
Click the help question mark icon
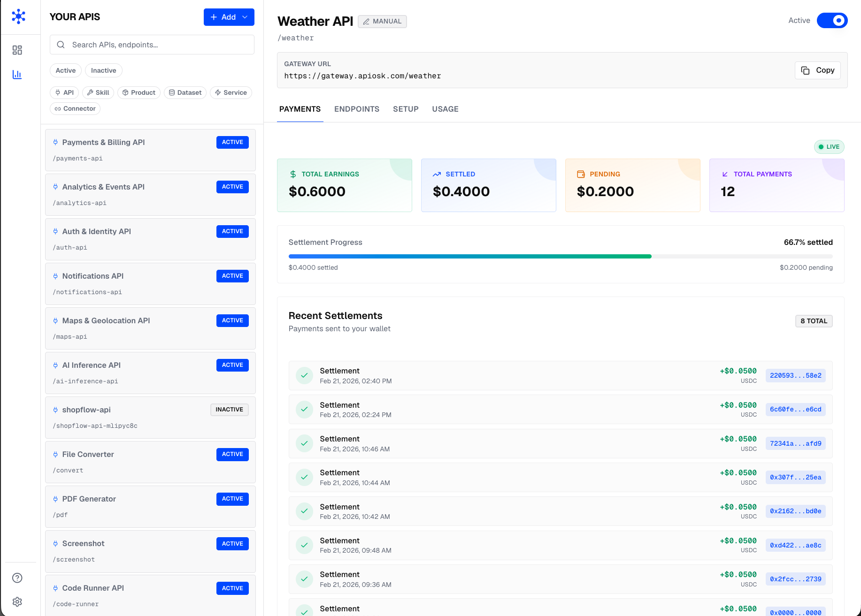(17, 578)
